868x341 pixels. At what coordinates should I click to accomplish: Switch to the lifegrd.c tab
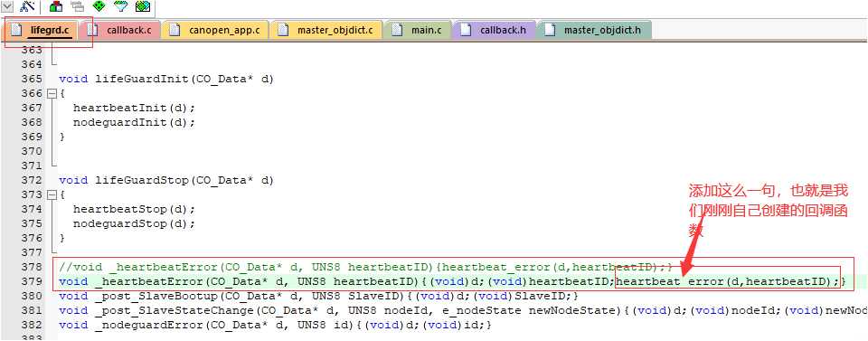click(x=42, y=30)
